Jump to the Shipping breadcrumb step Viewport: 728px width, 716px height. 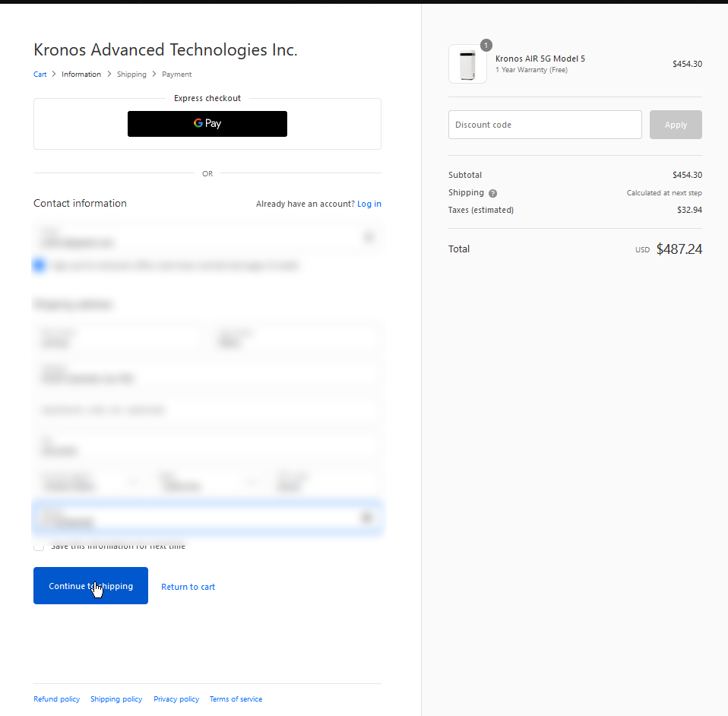point(131,74)
